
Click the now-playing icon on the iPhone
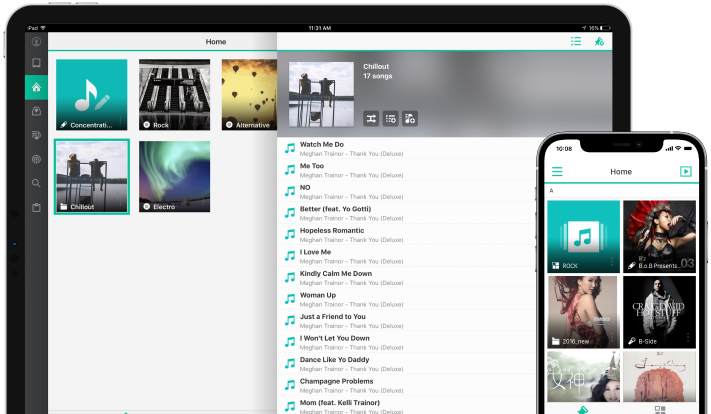click(686, 171)
